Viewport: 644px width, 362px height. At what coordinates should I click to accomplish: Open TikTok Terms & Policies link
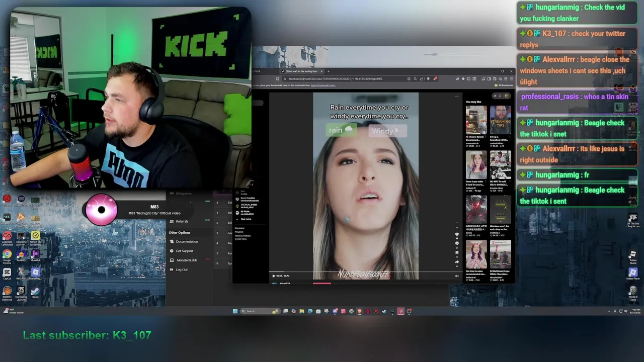click(x=243, y=236)
